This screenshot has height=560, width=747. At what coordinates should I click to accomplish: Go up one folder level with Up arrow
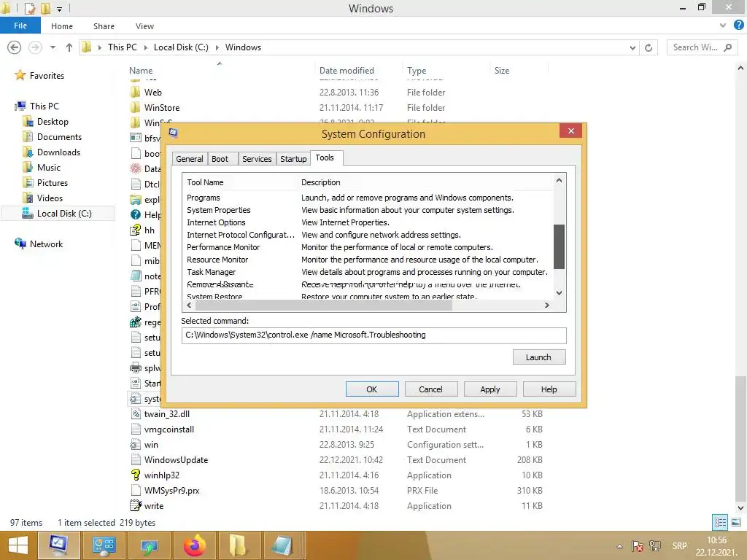69,47
